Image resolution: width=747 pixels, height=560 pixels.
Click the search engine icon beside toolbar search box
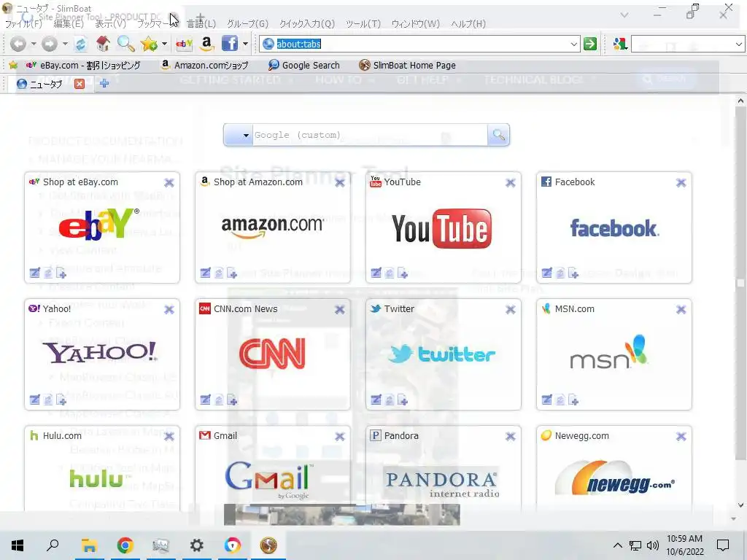(620, 44)
